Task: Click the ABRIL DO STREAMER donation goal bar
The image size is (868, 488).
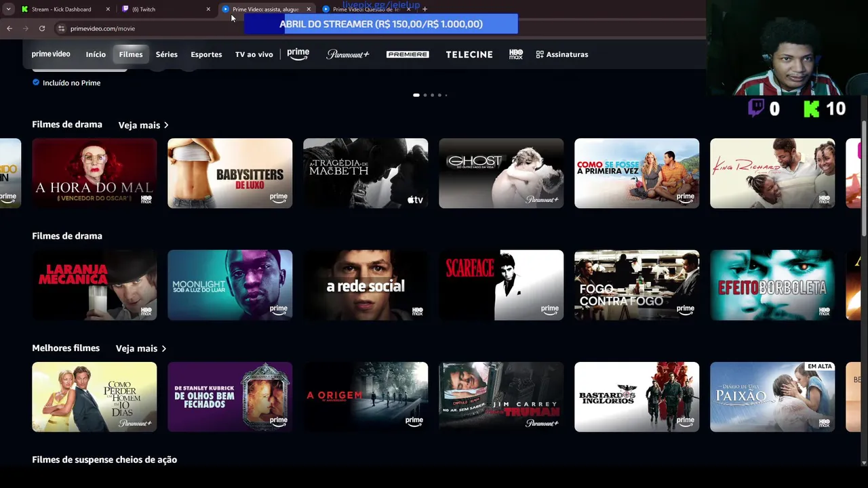Action: click(381, 24)
